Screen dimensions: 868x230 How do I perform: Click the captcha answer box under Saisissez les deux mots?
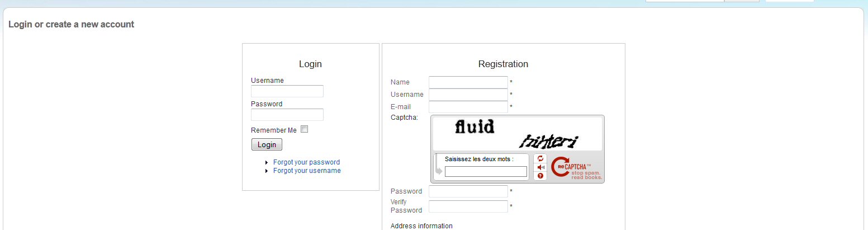pyautogui.click(x=486, y=171)
